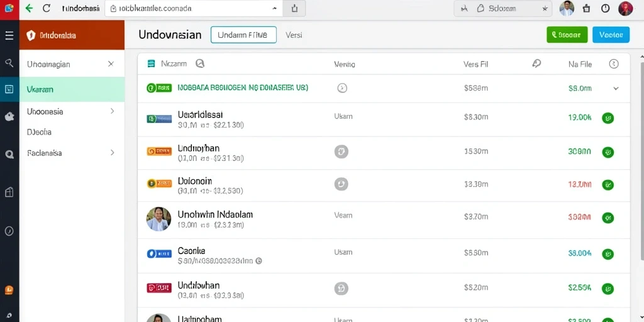
Task: Click the browser search box
Action: (x=504, y=8)
